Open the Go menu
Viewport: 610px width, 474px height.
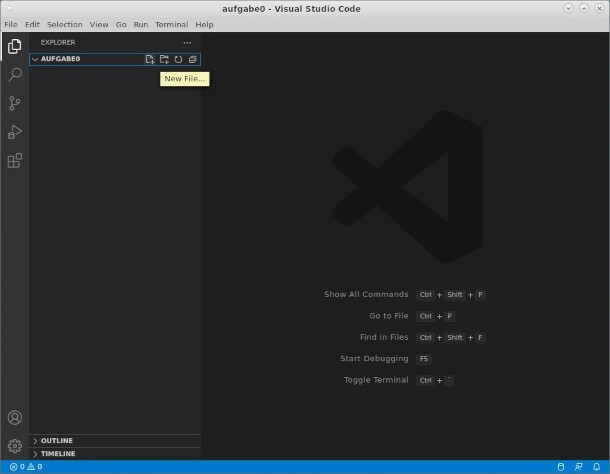pyautogui.click(x=121, y=25)
